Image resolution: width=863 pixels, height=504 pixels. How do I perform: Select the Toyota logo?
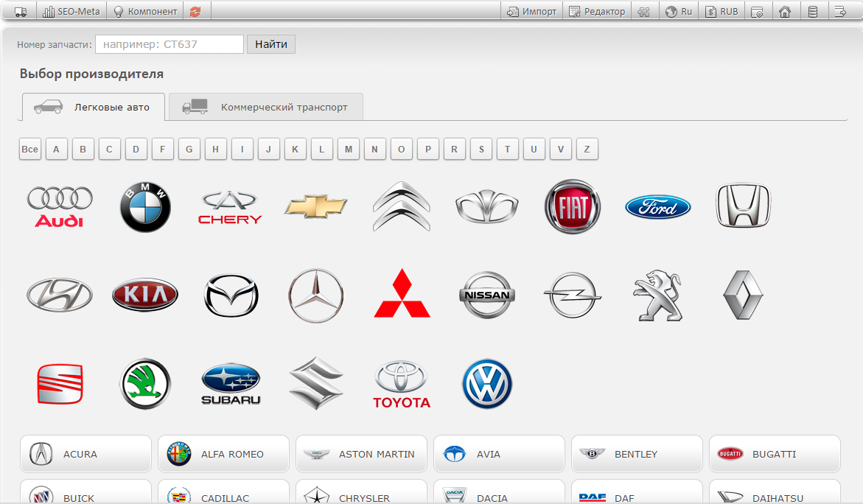click(402, 385)
